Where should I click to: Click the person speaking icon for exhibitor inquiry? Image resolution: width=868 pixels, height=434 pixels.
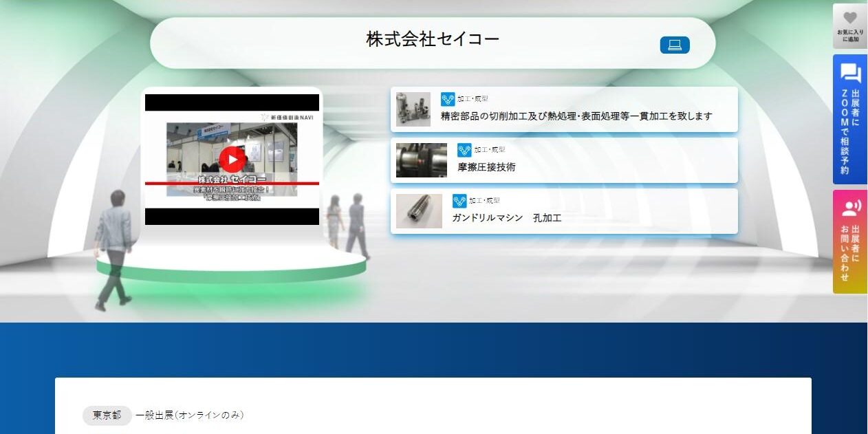click(x=850, y=207)
